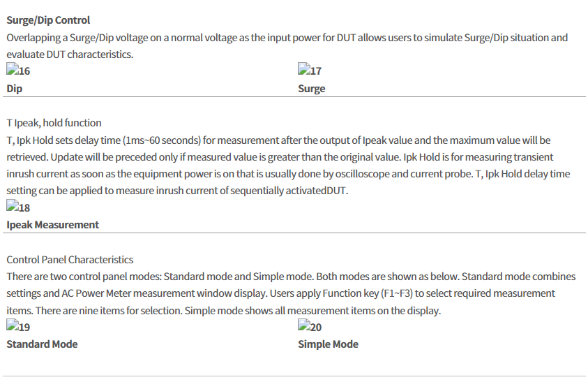Click the broken image placeholder 16

pyautogui.click(x=18, y=70)
